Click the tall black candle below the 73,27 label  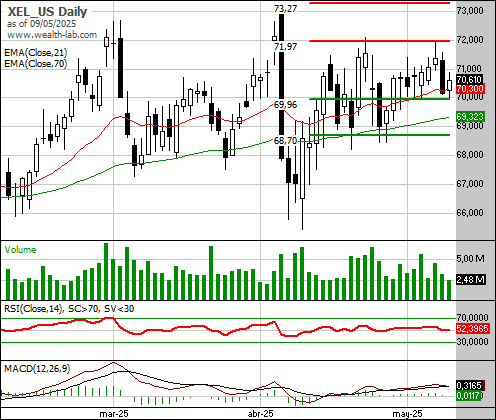(x=282, y=87)
